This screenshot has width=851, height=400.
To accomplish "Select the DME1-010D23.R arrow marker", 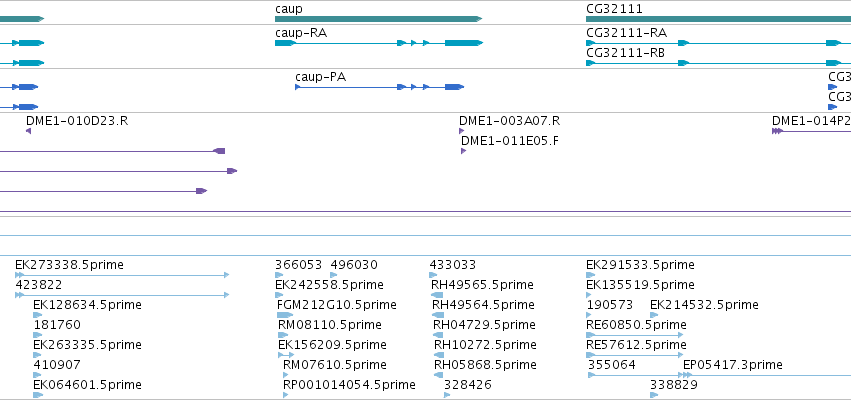I will [x=28, y=131].
